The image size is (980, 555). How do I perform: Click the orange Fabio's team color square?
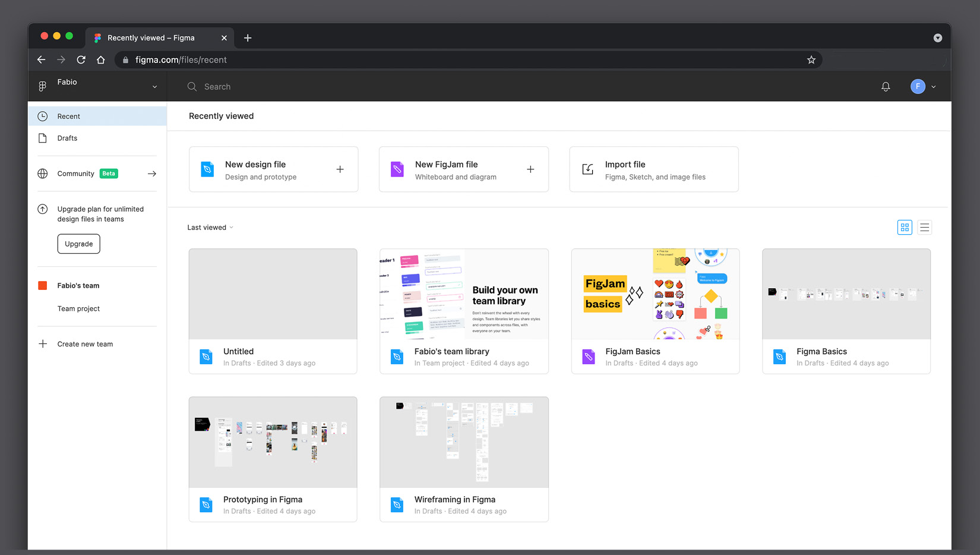tap(43, 286)
